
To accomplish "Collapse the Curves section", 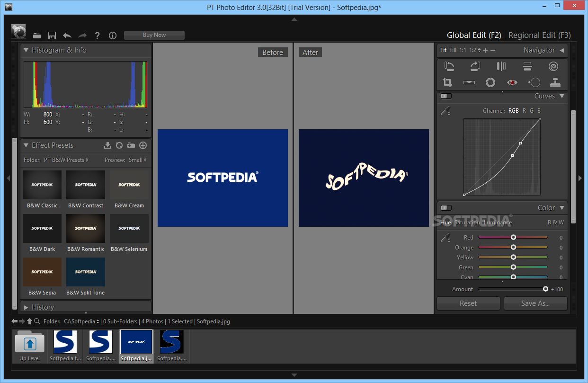I will 562,96.
